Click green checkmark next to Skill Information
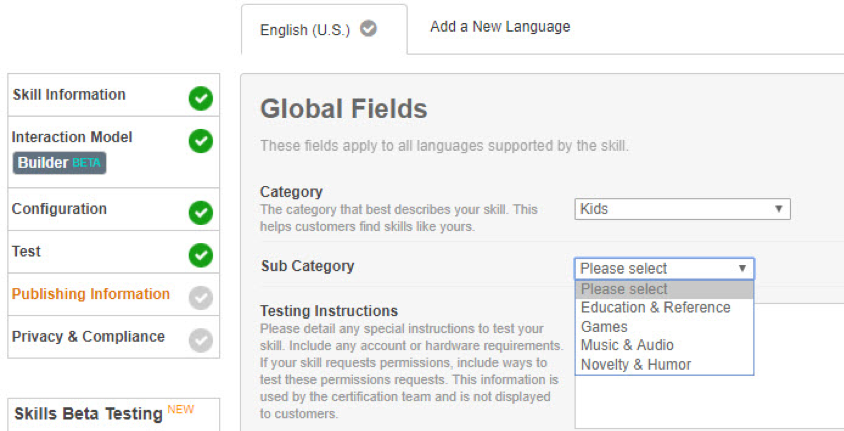Screen dimensions: 844x431 click(201, 98)
